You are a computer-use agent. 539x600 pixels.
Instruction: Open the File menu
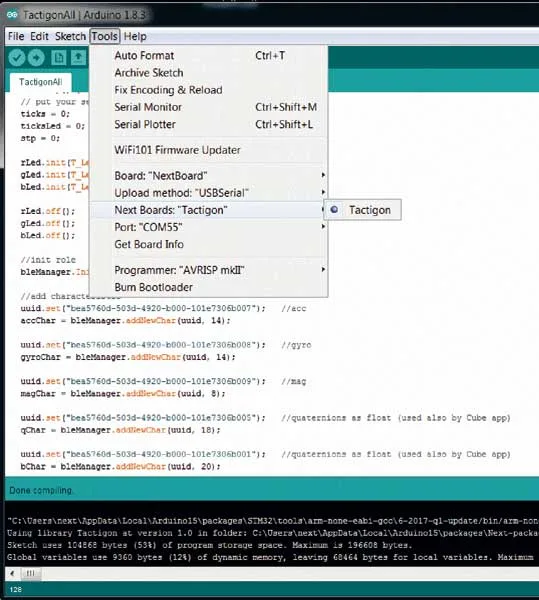tap(16, 36)
